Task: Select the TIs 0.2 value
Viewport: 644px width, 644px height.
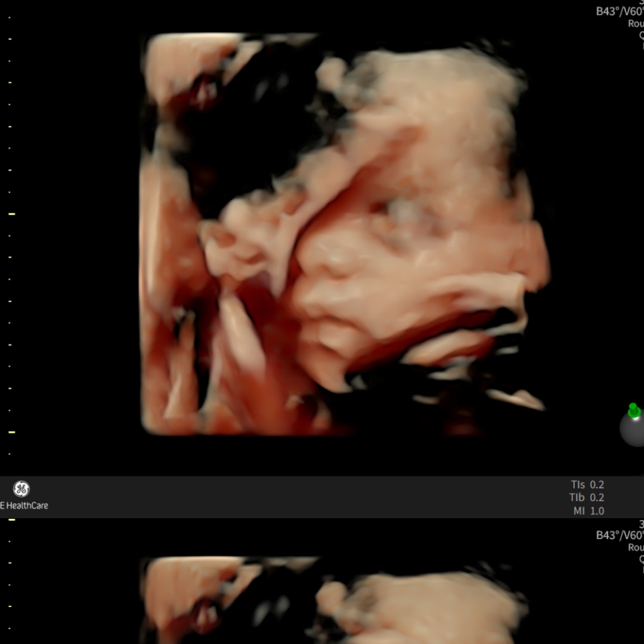Action: [587, 485]
